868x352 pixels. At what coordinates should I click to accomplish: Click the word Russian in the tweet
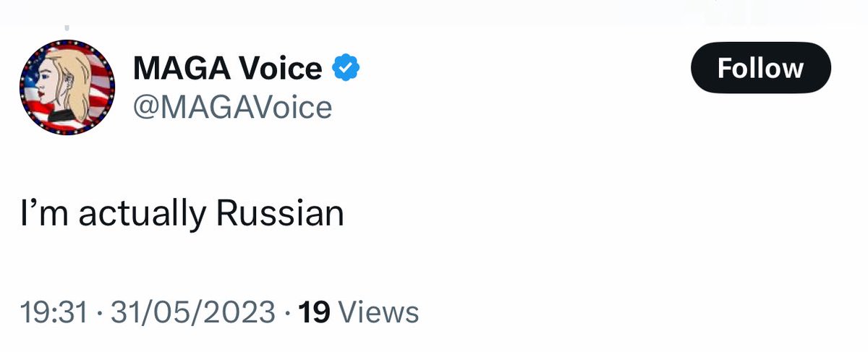(280, 214)
